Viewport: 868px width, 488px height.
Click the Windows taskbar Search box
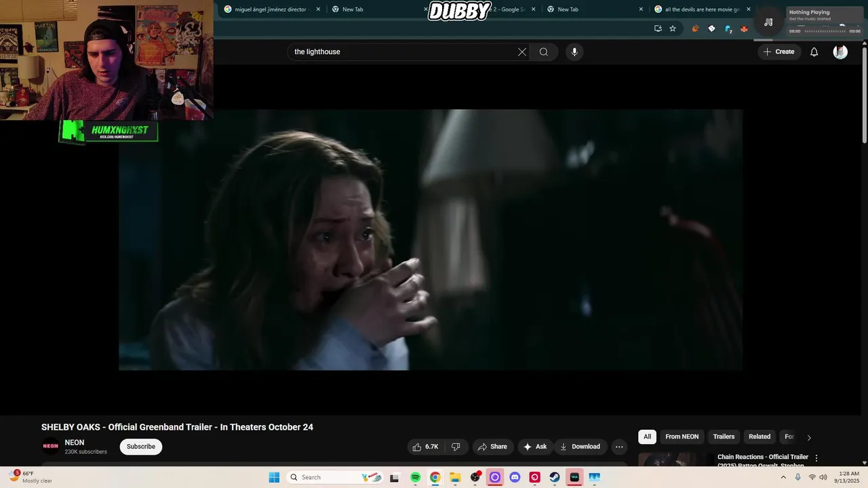pos(335,477)
